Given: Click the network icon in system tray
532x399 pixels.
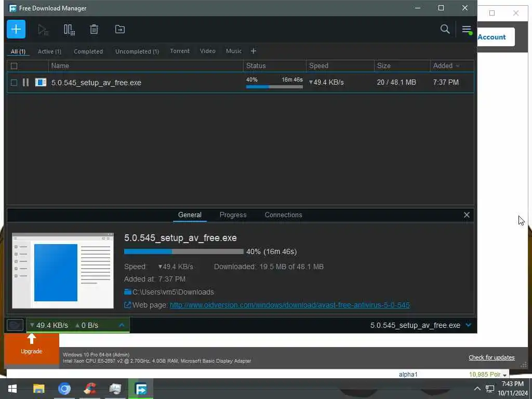Looking at the screenshot, I should click(x=489, y=389).
